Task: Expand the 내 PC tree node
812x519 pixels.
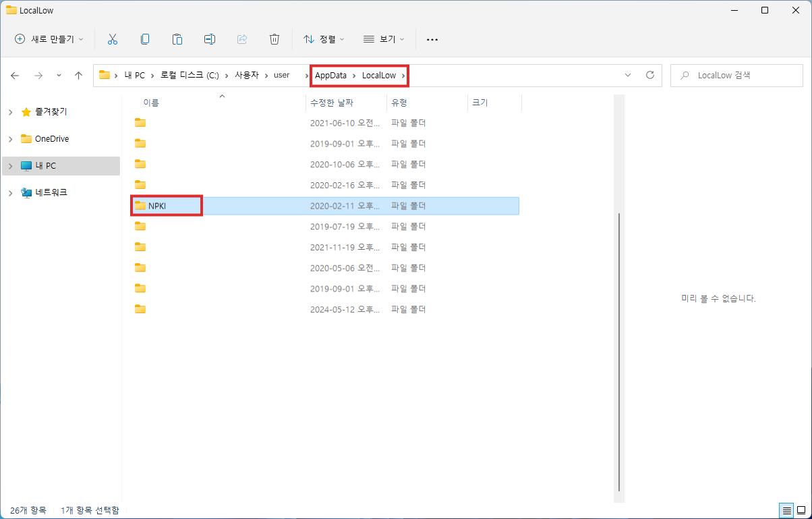Action: (10, 166)
